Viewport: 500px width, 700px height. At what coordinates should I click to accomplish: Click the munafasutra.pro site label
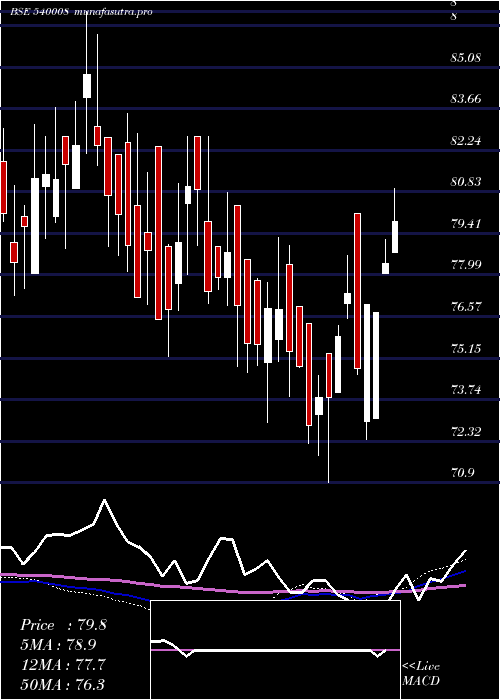click(x=113, y=12)
